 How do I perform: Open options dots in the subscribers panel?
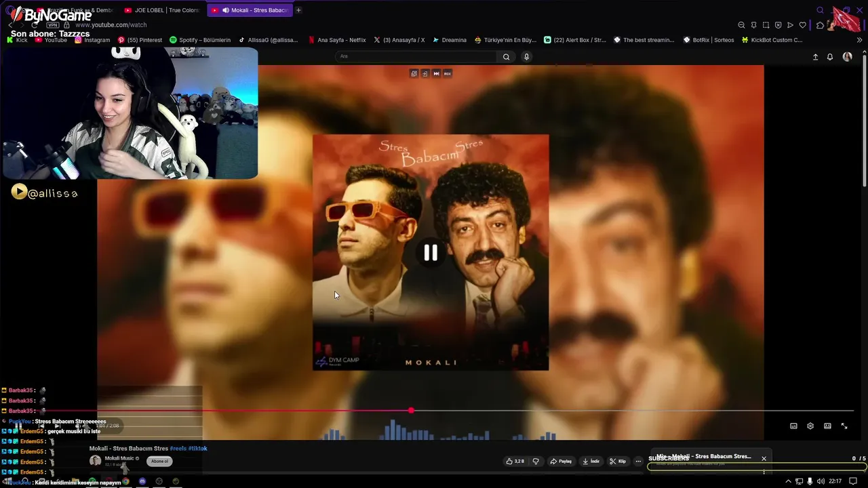tap(764, 472)
